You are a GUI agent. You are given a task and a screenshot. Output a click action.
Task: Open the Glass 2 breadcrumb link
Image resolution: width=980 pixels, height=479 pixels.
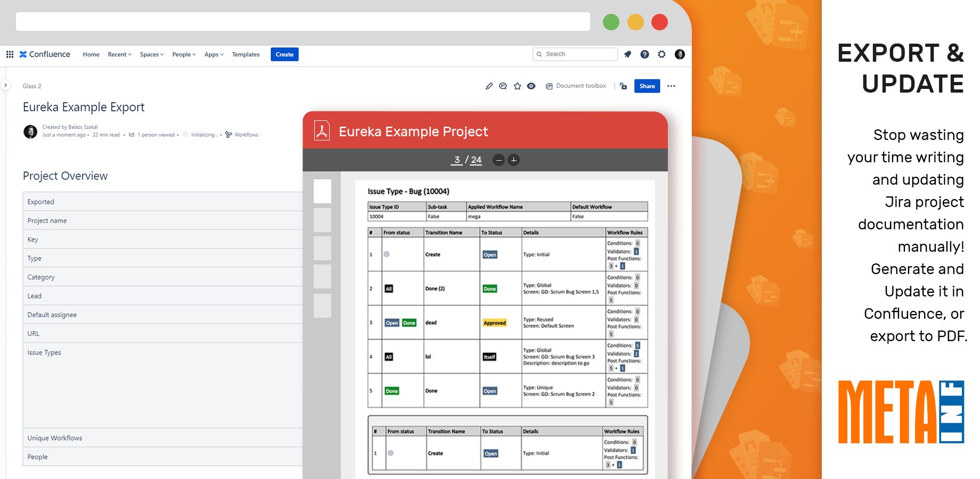click(x=32, y=86)
